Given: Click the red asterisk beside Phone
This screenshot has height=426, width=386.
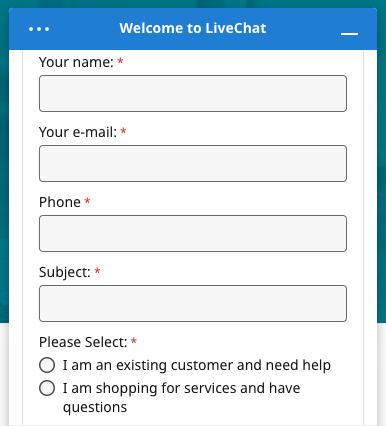Looking at the screenshot, I should [x=87, y=201].
